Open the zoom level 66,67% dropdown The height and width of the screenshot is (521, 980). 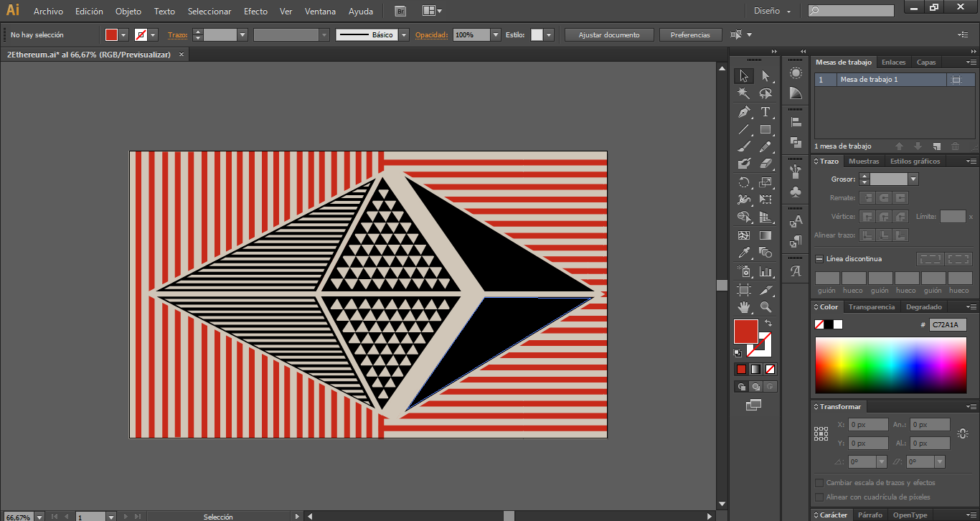(39, 517)
